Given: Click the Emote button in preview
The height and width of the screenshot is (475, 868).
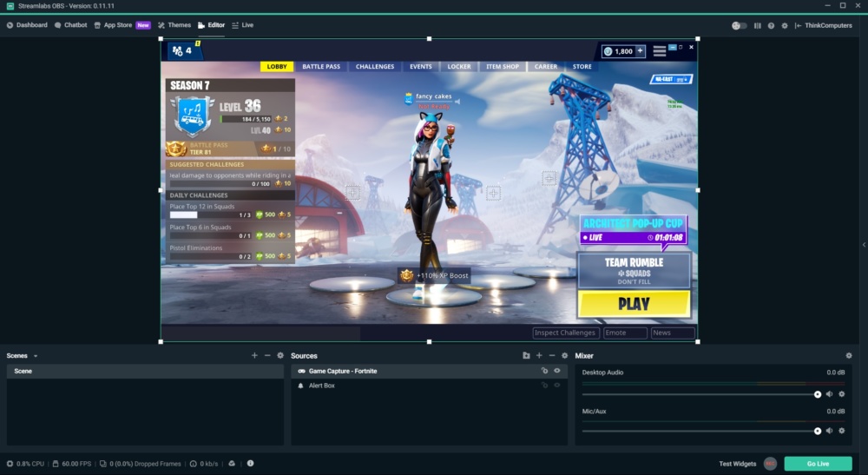Looking at the screenshot, I should pyautogui.click(x=625, y=333).
